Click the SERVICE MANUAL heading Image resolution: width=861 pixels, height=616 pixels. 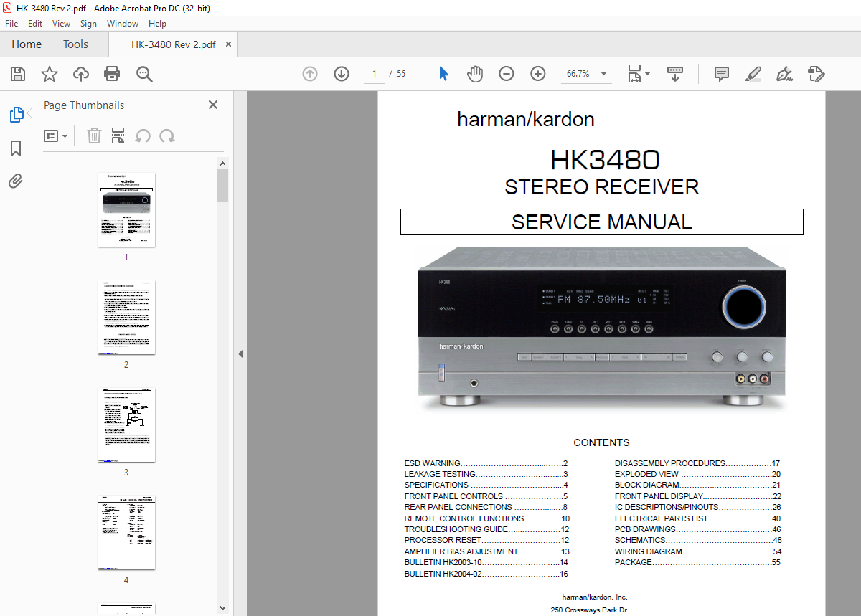pyautogui.click(x=601, y=222)
